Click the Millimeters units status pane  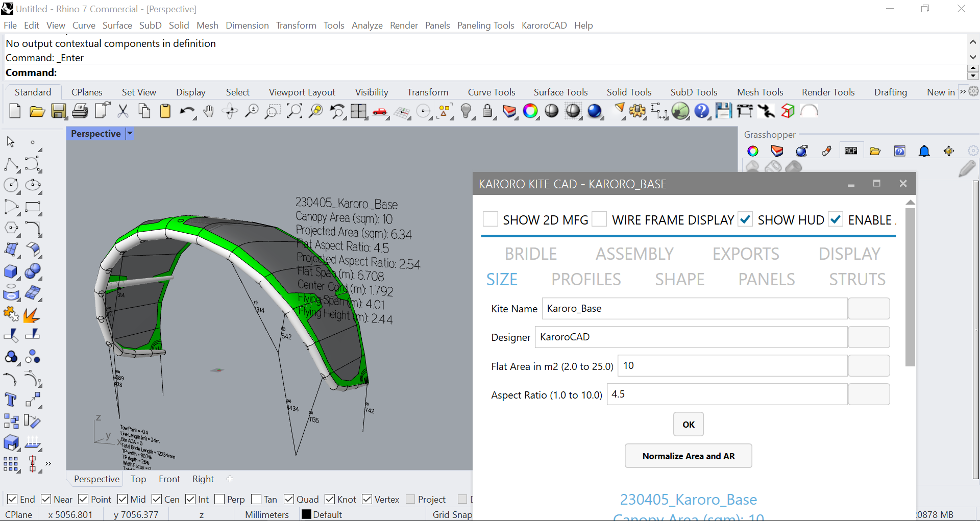tap(267, 514)
